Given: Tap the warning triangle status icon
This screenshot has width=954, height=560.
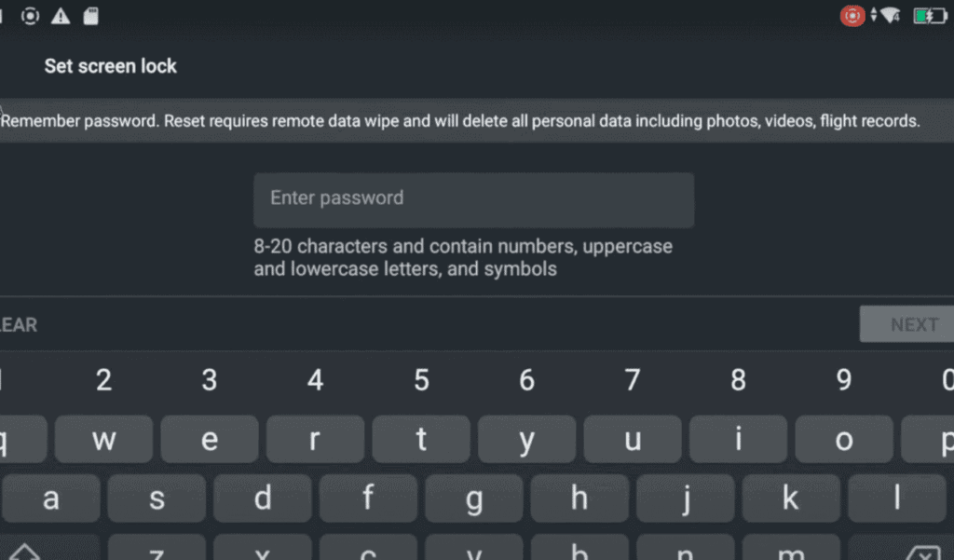Looking at the screenshot, I should (61, 16).
